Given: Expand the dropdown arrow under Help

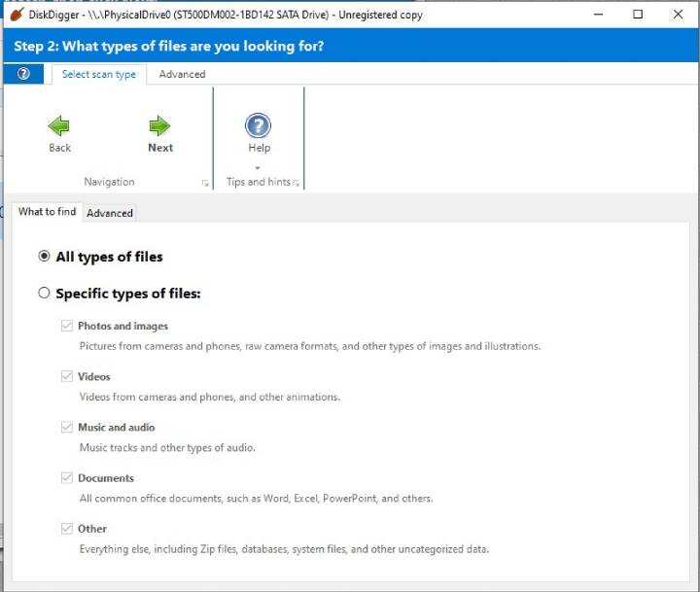Looking at the screenshot, I should (x=258, y=168).
